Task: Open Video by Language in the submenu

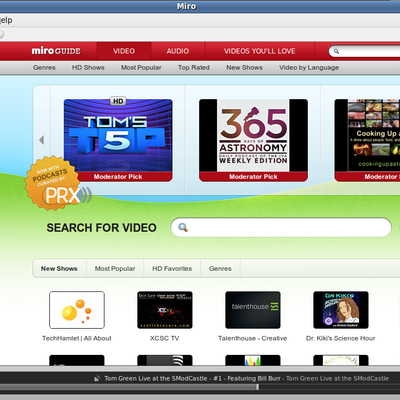Action: click(309, 68)
